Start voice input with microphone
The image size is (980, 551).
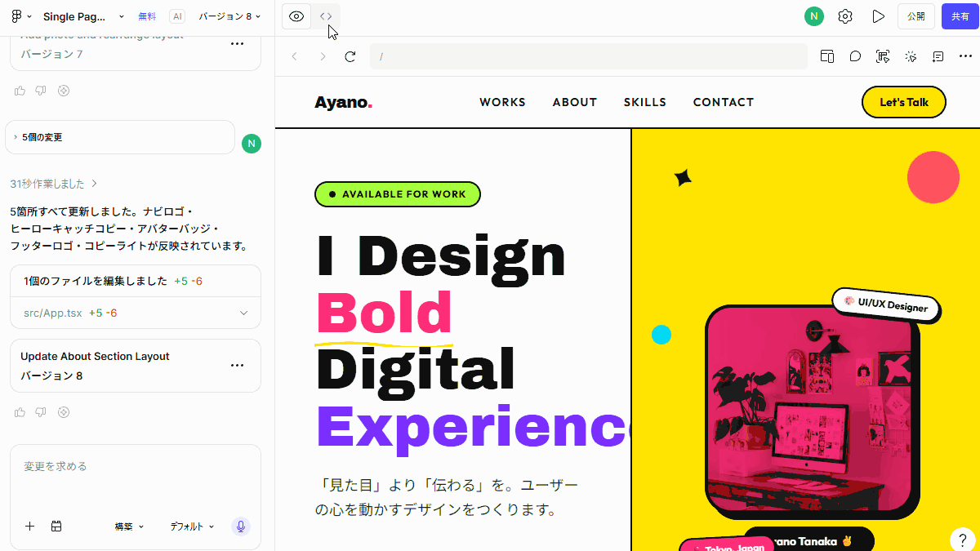click(240, 527)
